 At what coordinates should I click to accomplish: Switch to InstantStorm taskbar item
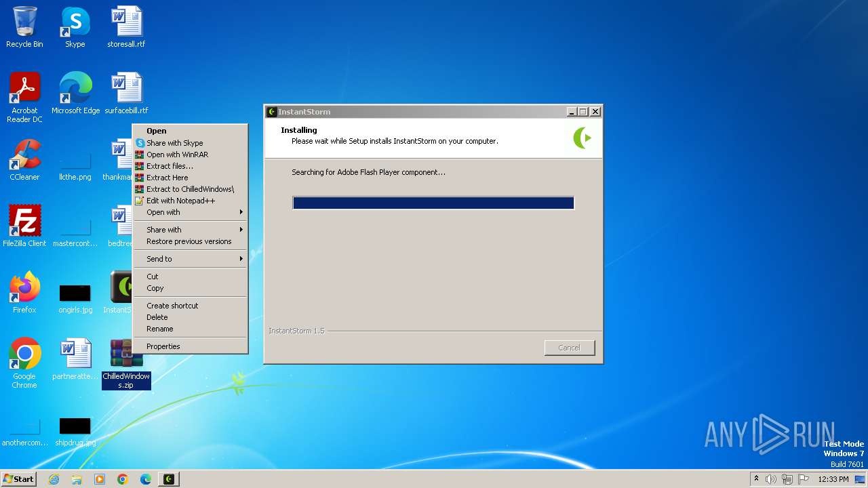169,479
